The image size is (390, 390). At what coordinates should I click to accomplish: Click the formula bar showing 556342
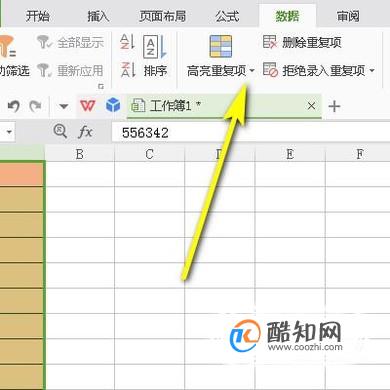click(250, 133)
